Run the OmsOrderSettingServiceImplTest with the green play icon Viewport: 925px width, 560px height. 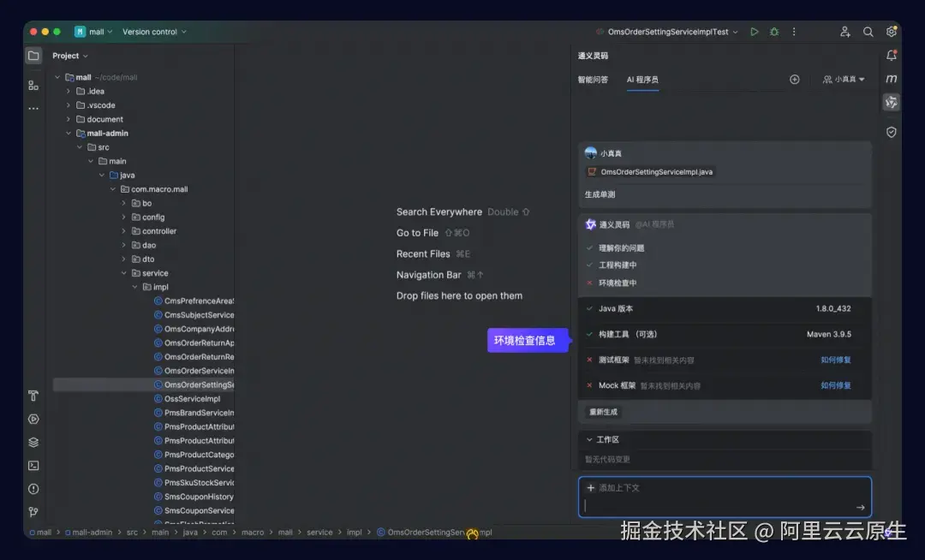click(x=755, y=31)
